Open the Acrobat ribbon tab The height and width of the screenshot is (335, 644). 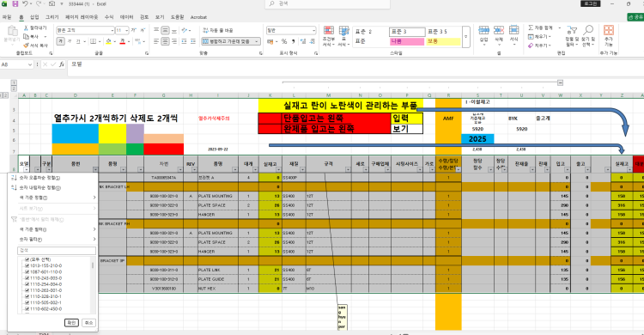(198, 17)
